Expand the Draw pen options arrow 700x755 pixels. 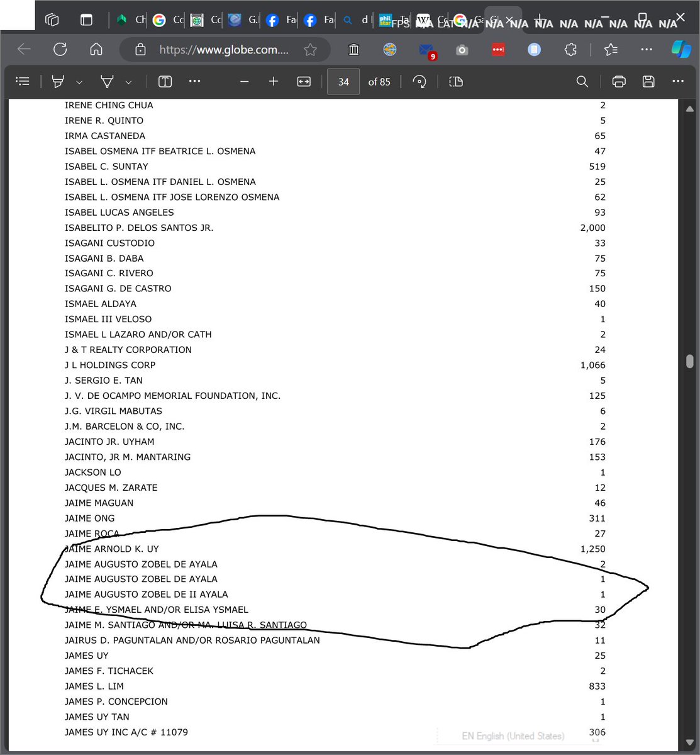click(128, 82)
